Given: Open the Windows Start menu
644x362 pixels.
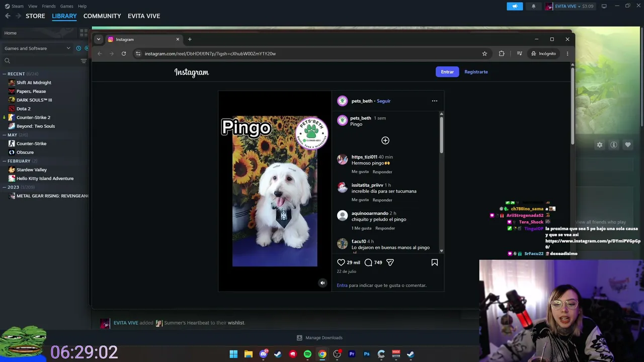Looking at the screenshot, I should 233,354.
